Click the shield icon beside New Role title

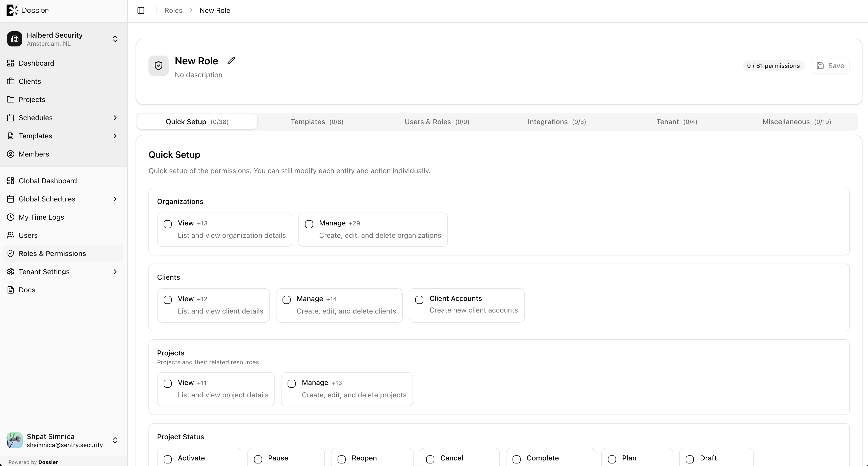[158, 65]
